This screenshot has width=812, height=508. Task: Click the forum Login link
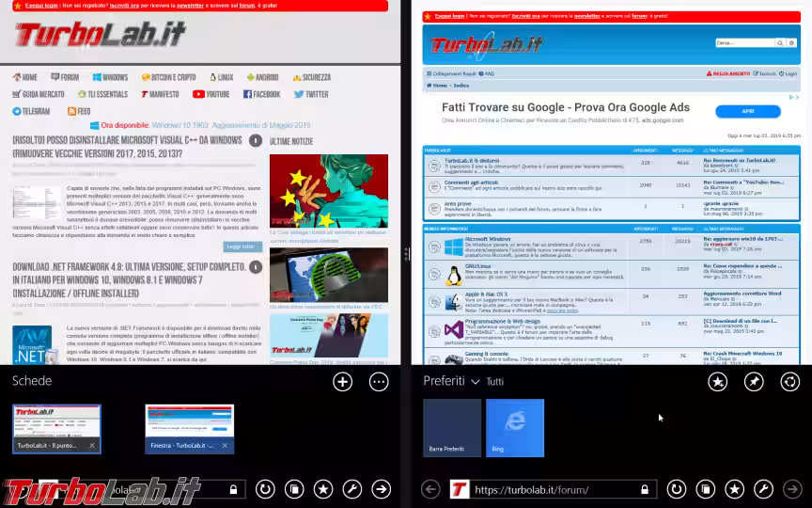(789, 73)
